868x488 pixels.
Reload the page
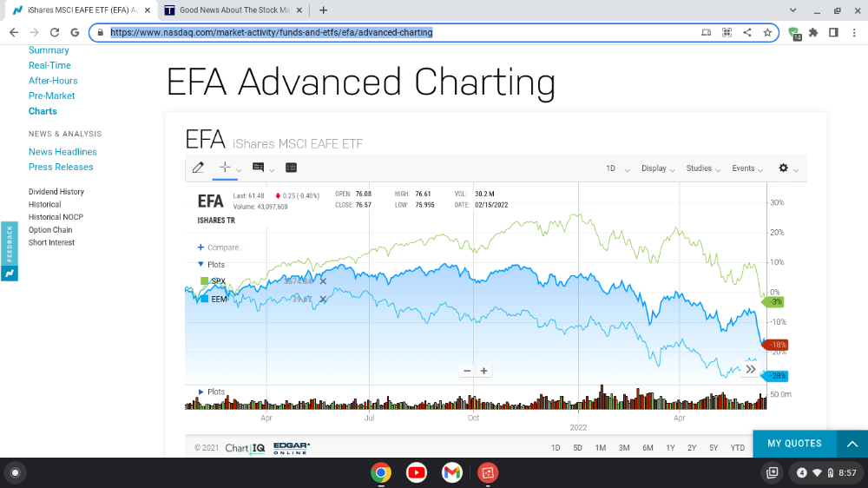coord(54,32)
